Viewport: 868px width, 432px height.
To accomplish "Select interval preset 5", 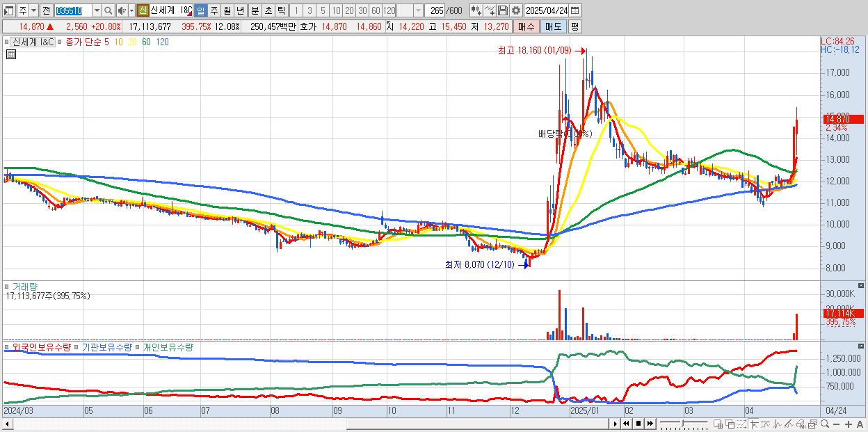I will (323, 10).
